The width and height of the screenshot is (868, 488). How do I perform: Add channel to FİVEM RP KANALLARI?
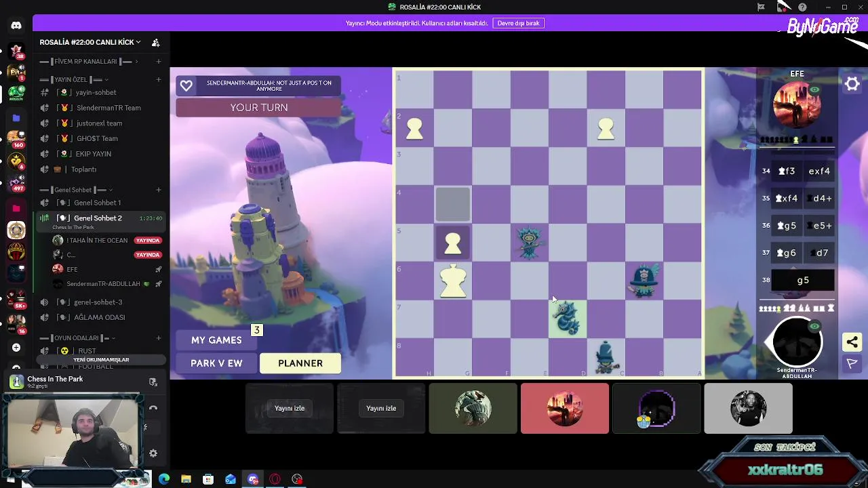[159, 62]
